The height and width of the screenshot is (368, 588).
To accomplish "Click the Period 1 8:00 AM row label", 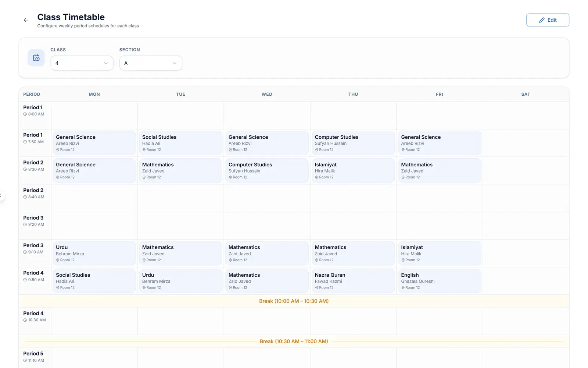I will pos(33,110).
